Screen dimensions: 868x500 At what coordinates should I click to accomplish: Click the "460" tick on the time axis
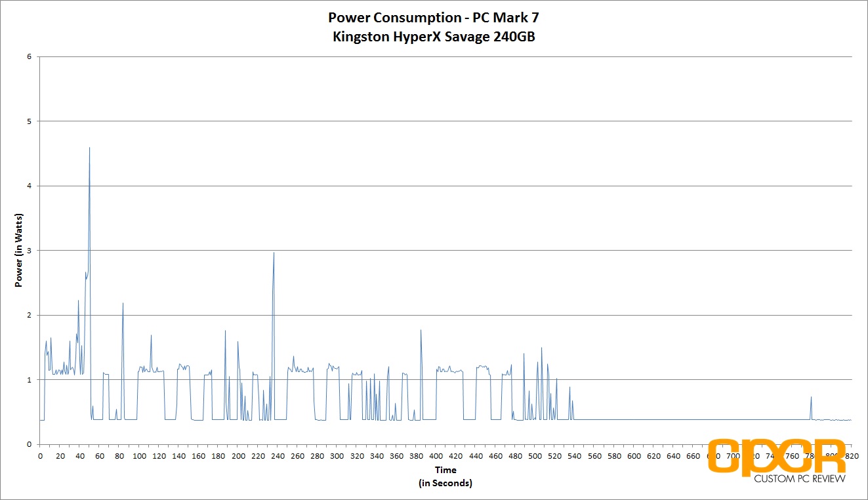coord(495,455)
